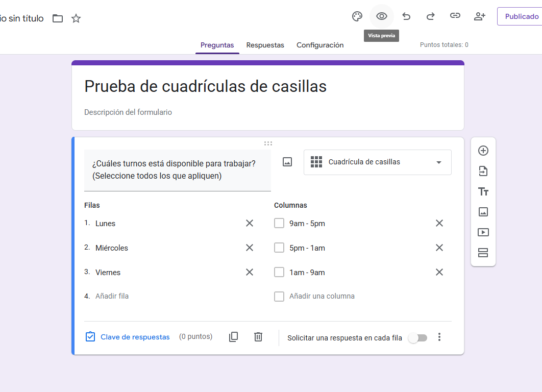Click the undo arrow icon
Viewport: 542px width, 392px height.
406,16
